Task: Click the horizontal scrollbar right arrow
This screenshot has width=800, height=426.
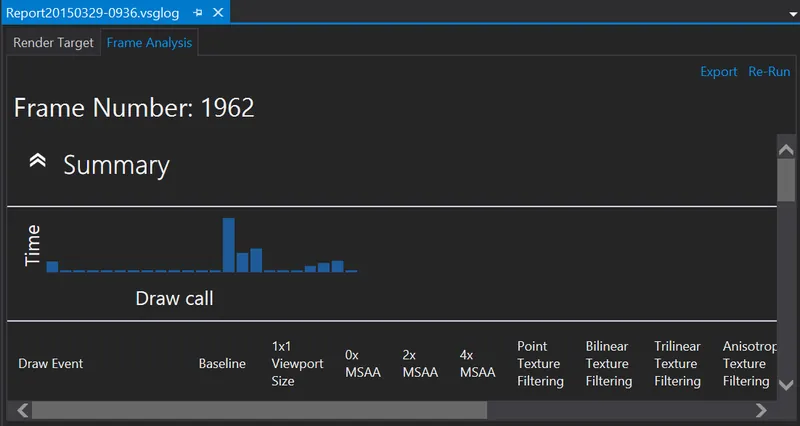Action: 761,410
